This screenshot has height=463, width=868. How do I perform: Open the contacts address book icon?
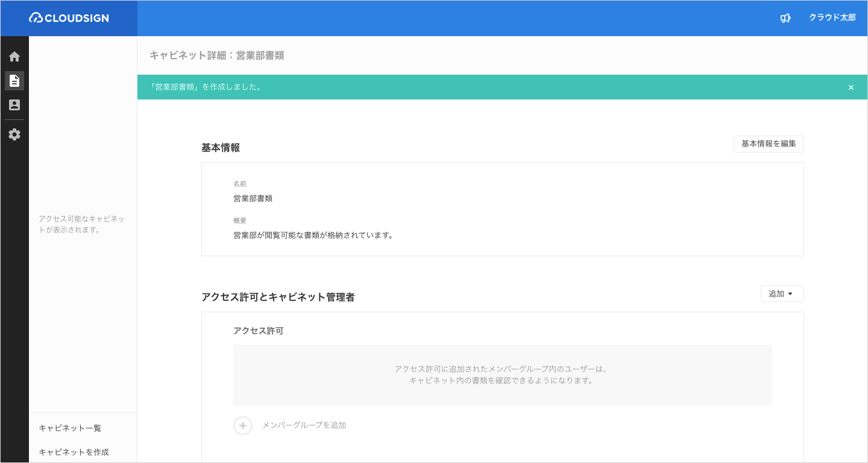tap(14, 105)
